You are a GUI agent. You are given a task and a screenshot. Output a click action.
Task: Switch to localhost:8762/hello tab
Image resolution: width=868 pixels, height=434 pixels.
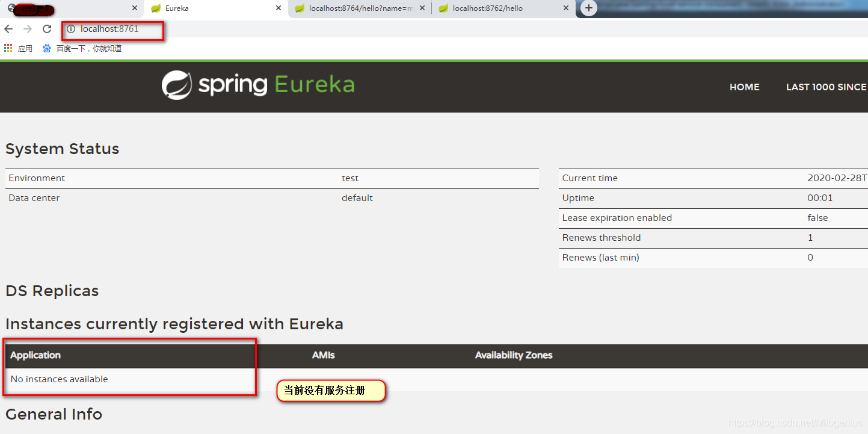pyautogui.click(x=503, y=8)
